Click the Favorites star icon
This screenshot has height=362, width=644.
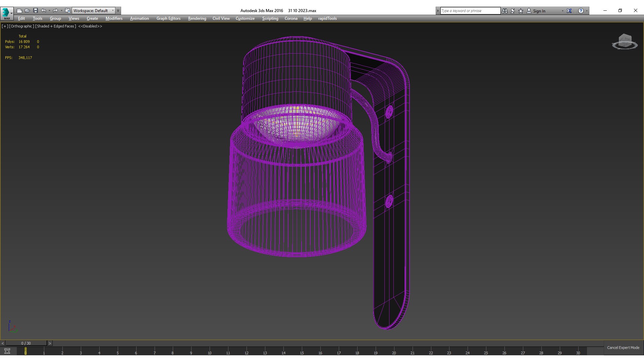tap(521, 11)
